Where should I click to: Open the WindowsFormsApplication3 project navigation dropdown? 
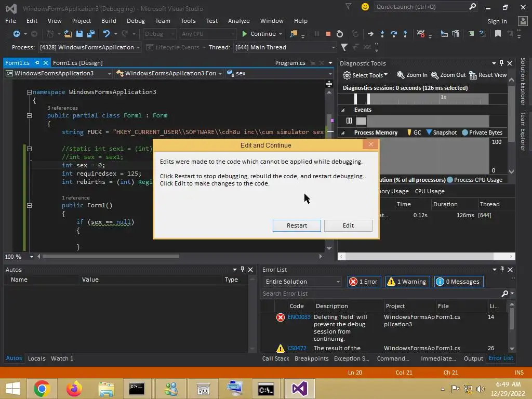(x=58, y=73)
